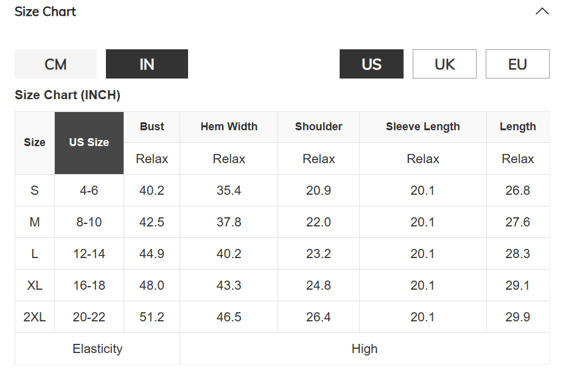The image size is (588, 381).
Task: Click the Bust column header
Action: click(x=152, y=127)
